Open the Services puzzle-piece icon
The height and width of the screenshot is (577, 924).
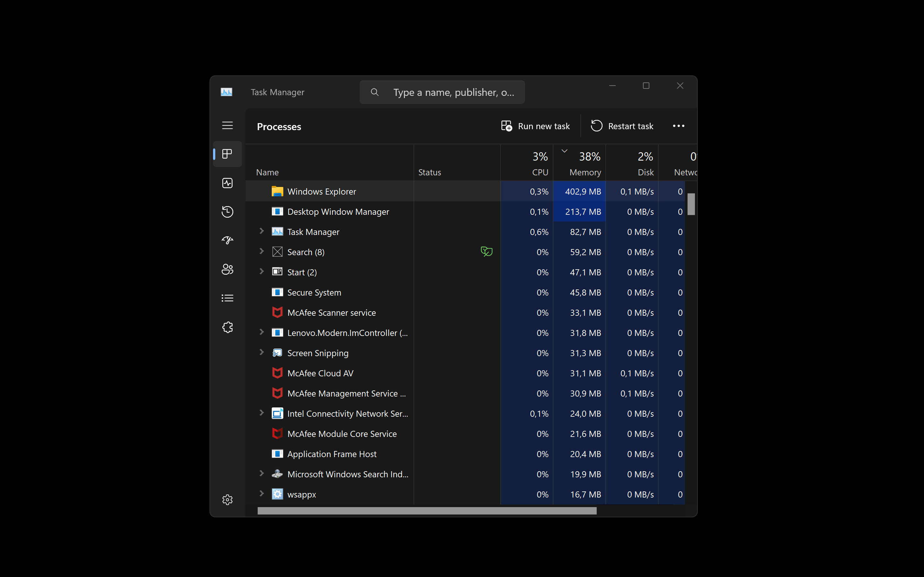(227, 327)
